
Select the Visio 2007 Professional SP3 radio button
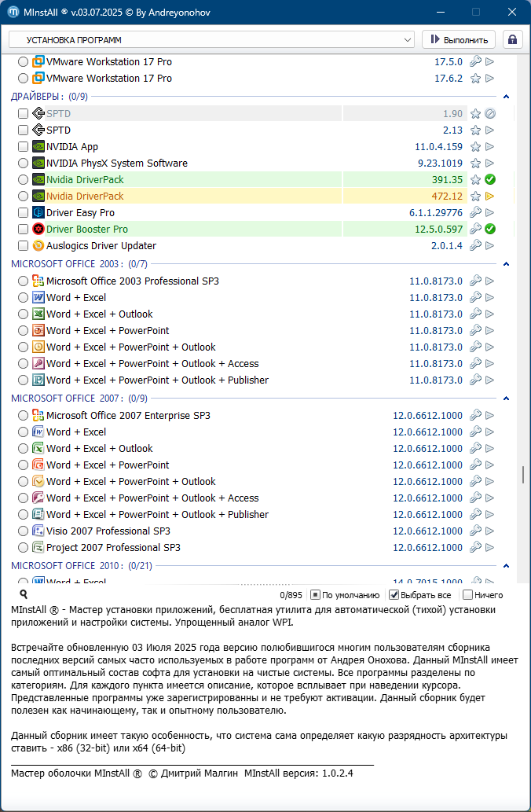point(23,531)
